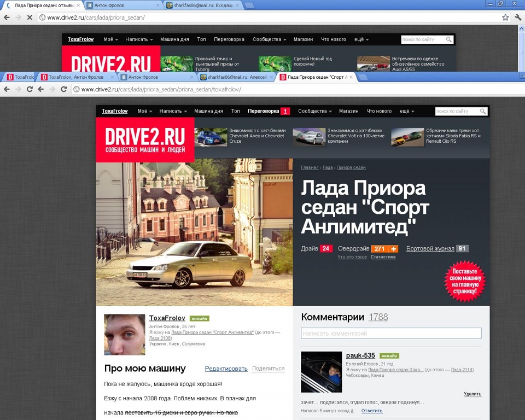Screen dimensions: 525x420
Task: Click large Lada Priora car photo
Action: point(194,232)
